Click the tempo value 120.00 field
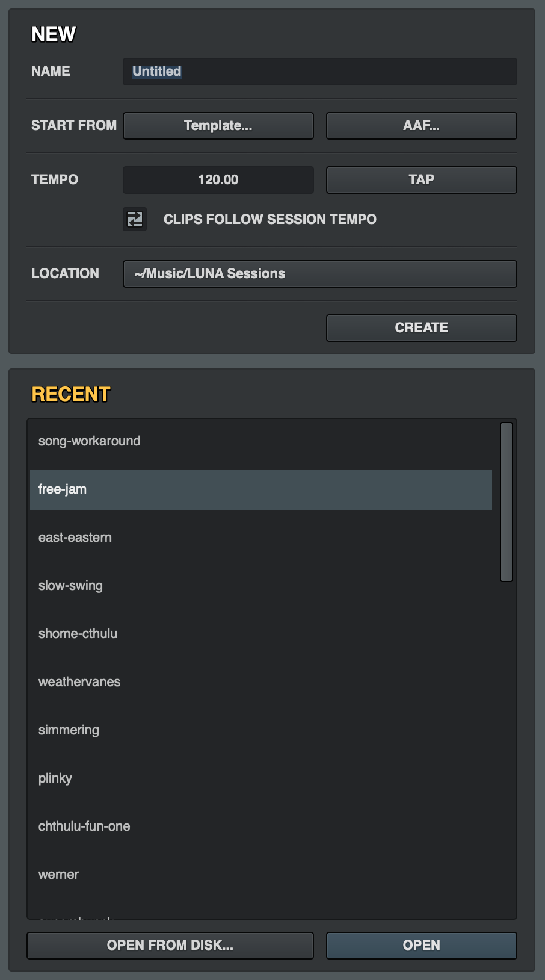Viewport: 545px width, 980px height. [x=218, y=180]
